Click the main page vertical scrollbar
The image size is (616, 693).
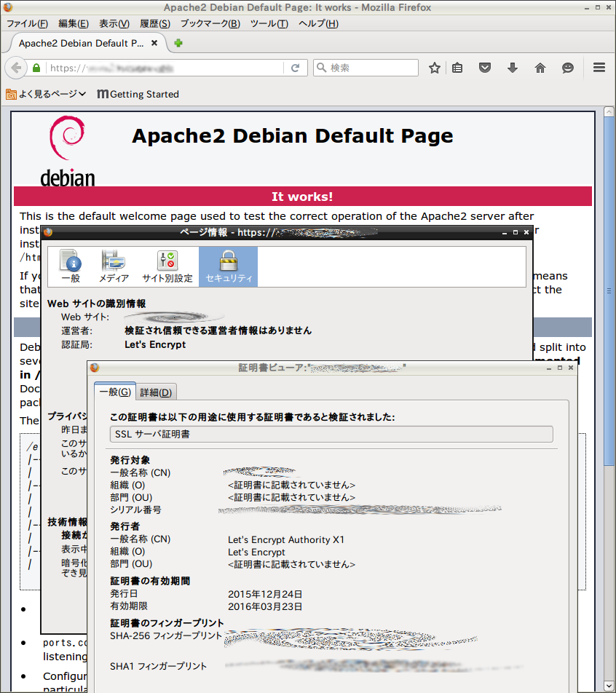[x=609, y=292]
